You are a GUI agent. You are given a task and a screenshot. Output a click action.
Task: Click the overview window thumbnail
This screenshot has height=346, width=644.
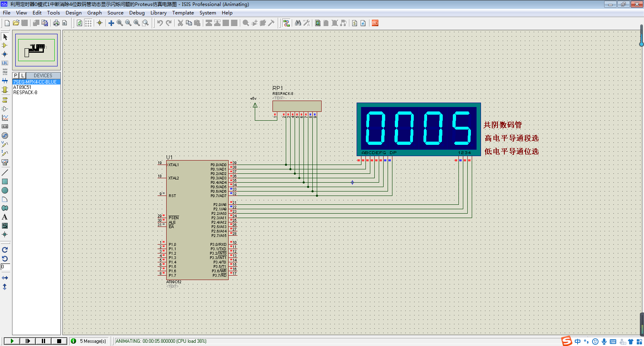click(x=36, y=50)
